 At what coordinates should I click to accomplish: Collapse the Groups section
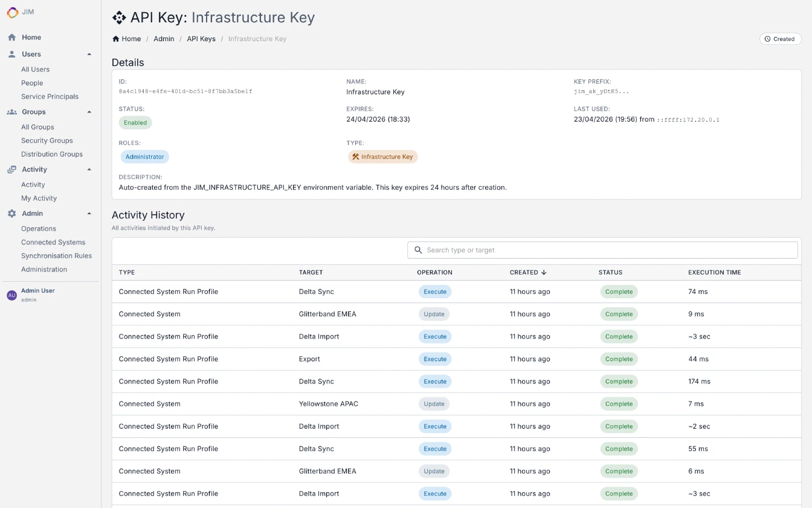click(89, 111)
